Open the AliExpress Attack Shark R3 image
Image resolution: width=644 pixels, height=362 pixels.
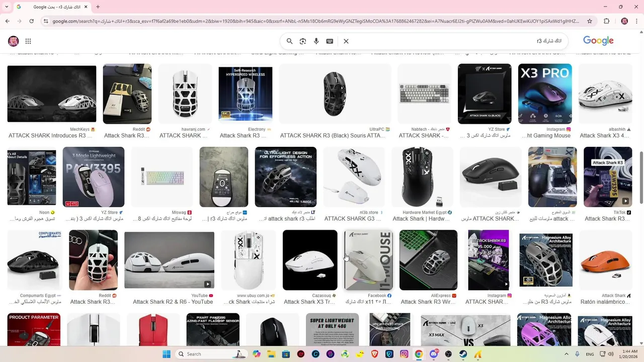428,260
